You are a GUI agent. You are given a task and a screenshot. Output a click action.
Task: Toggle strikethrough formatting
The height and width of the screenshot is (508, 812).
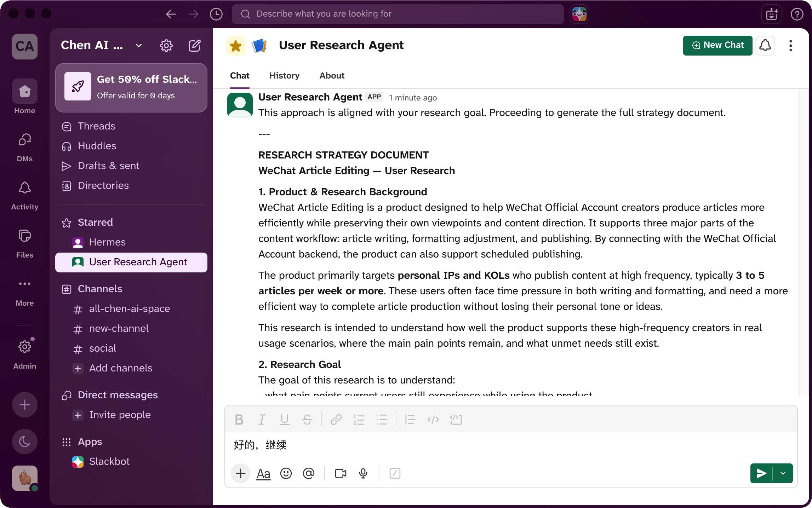307,420
